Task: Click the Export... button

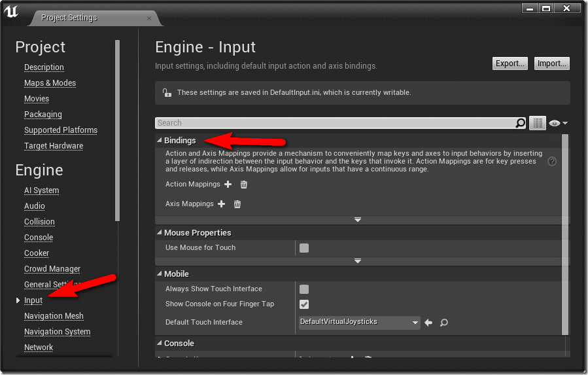Action: pos(510,63)
